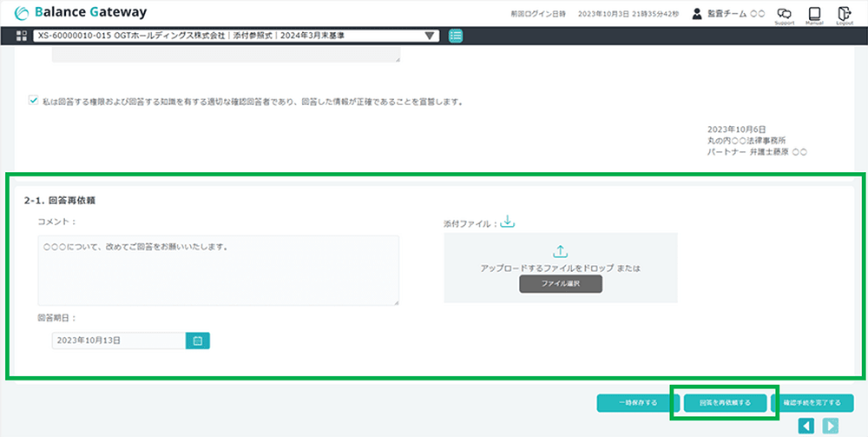Click the 回答期日 date field
868x437 pixels.
point(119,341)
